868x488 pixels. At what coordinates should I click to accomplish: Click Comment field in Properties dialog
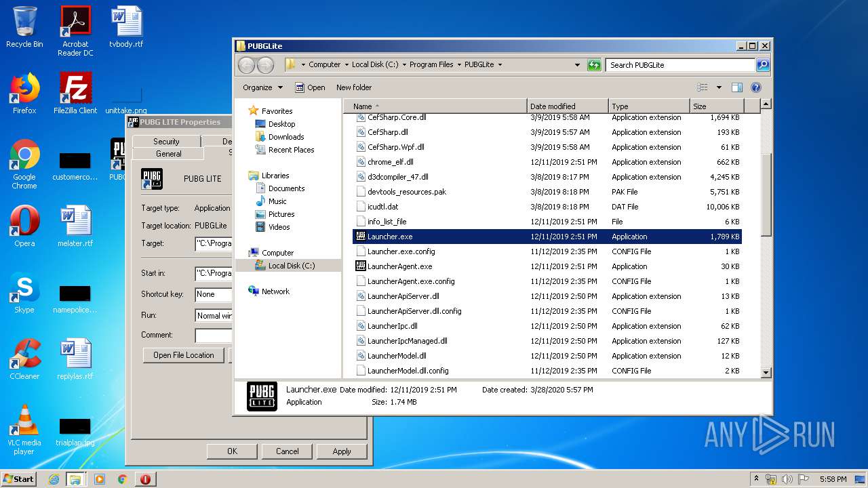(214, 335)
